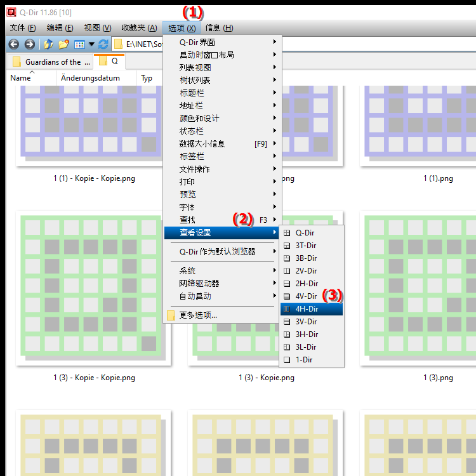476x476 pixels.
Task: Click the 3B-Dir layout icon
Action: coord(287,258)
